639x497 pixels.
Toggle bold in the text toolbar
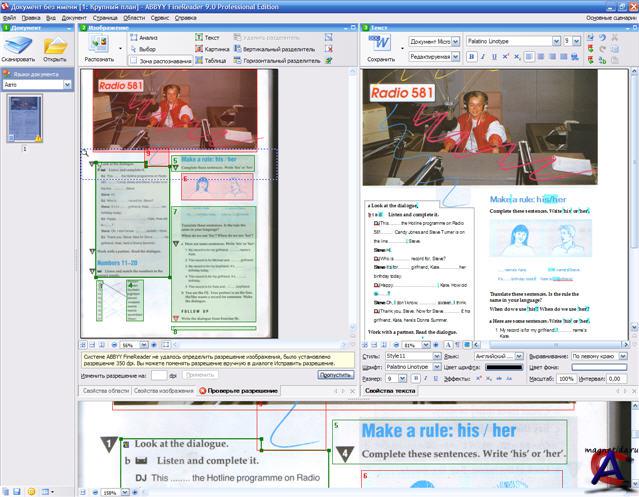(x=470, y=57)
